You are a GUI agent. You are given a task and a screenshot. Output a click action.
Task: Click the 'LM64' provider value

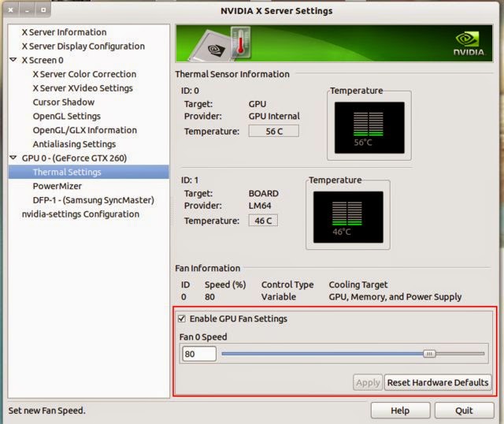coord(260,206)
